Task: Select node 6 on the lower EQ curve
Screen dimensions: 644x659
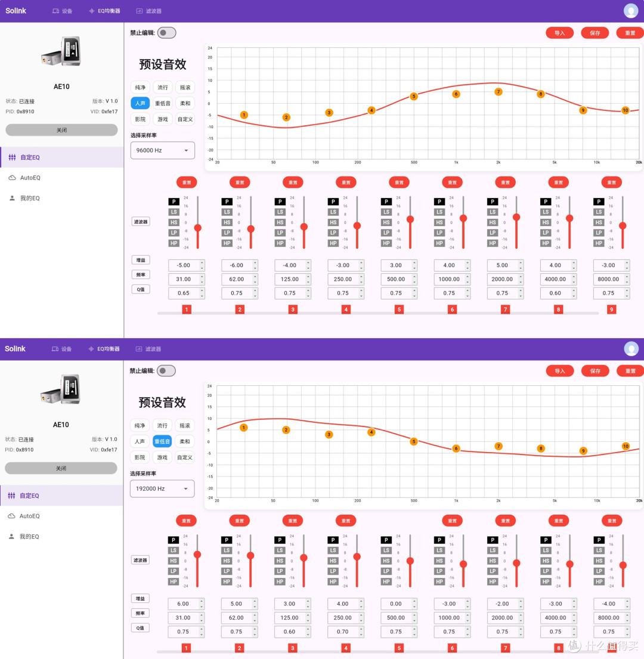Action: 456,448
